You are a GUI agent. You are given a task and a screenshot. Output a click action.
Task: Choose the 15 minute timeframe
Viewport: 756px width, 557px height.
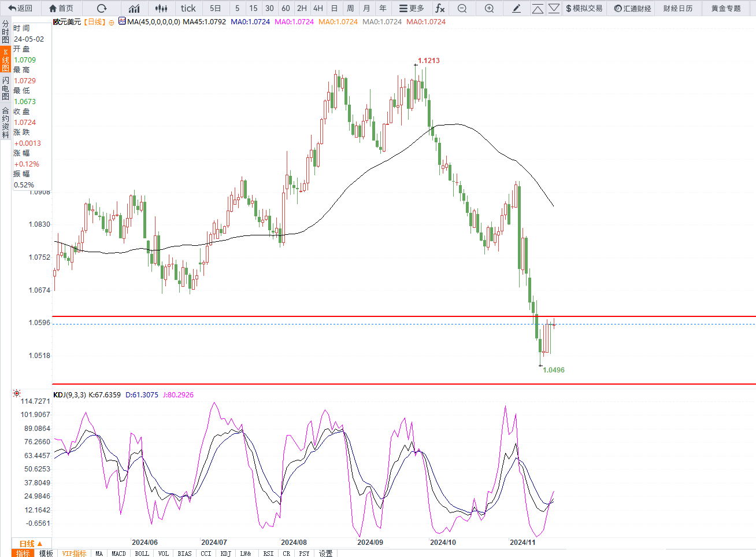coord(253,8)
